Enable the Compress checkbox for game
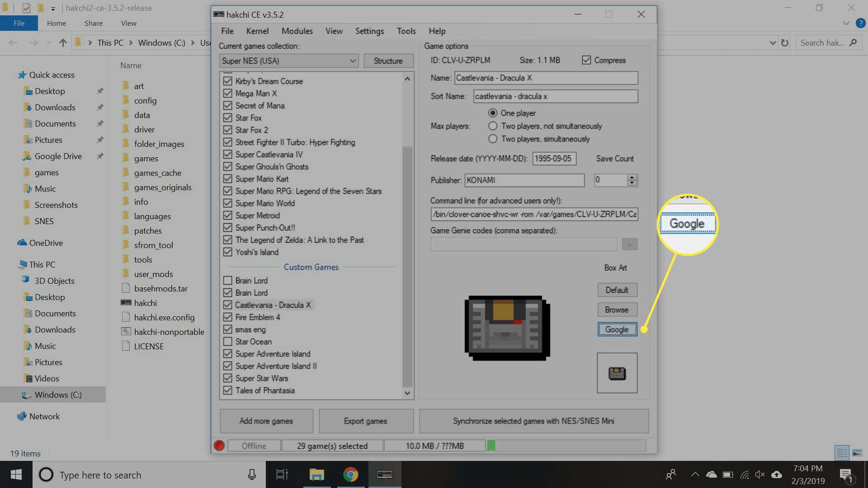 pyautogui.click(x=587, y=60)
